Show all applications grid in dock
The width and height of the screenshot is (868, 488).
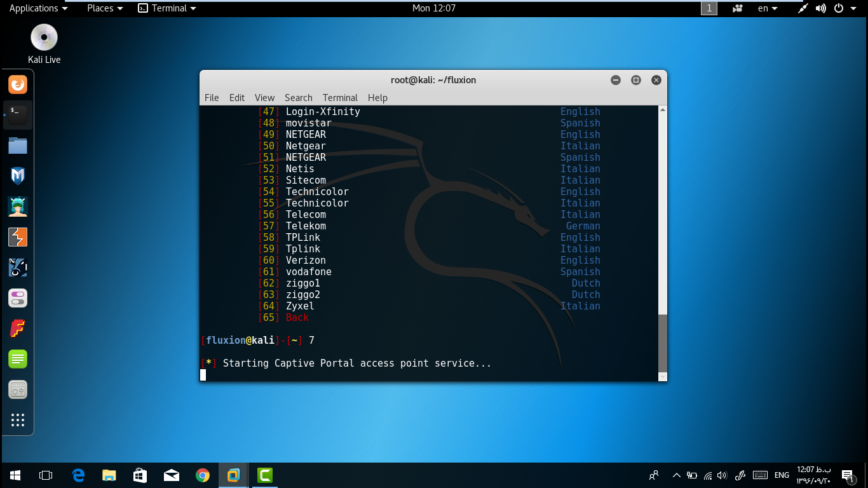pos(18,420)
